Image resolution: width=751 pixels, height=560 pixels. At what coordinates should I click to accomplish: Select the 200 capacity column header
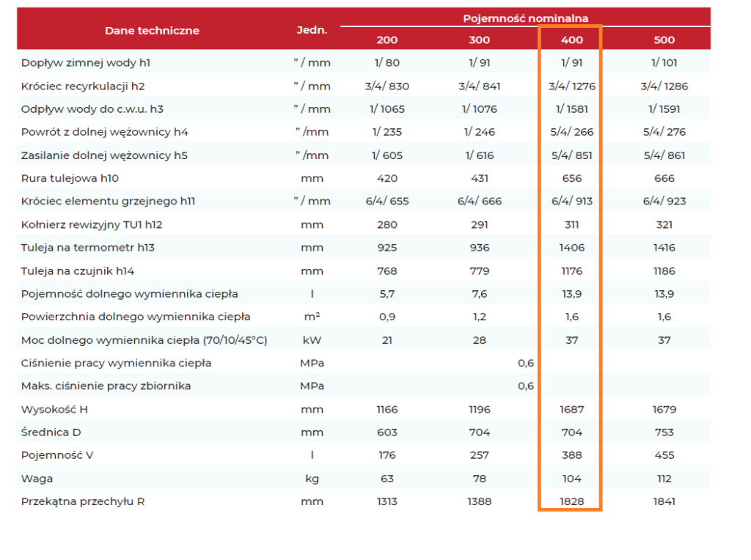point(387,40)
